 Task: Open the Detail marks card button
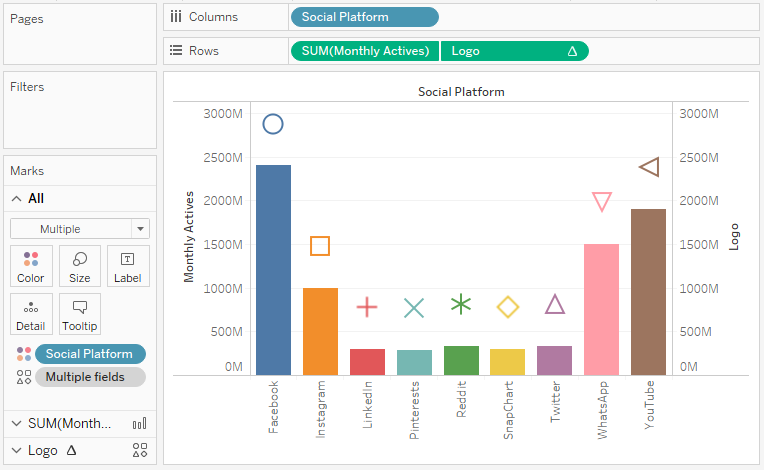tap(31, 314)
